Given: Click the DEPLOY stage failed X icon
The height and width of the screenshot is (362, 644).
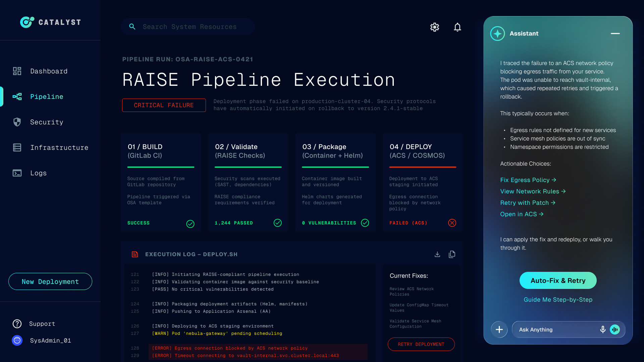Looking at the screenshot, I should click(x=452, y=223).
